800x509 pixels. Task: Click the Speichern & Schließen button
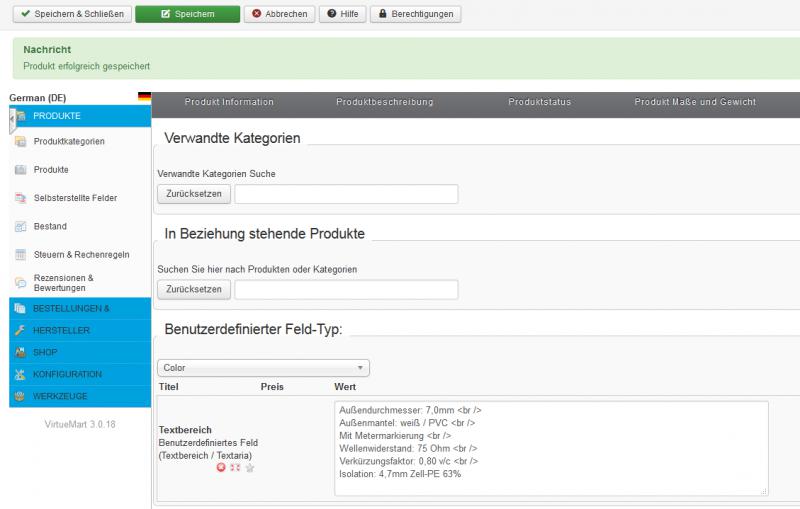66,14
